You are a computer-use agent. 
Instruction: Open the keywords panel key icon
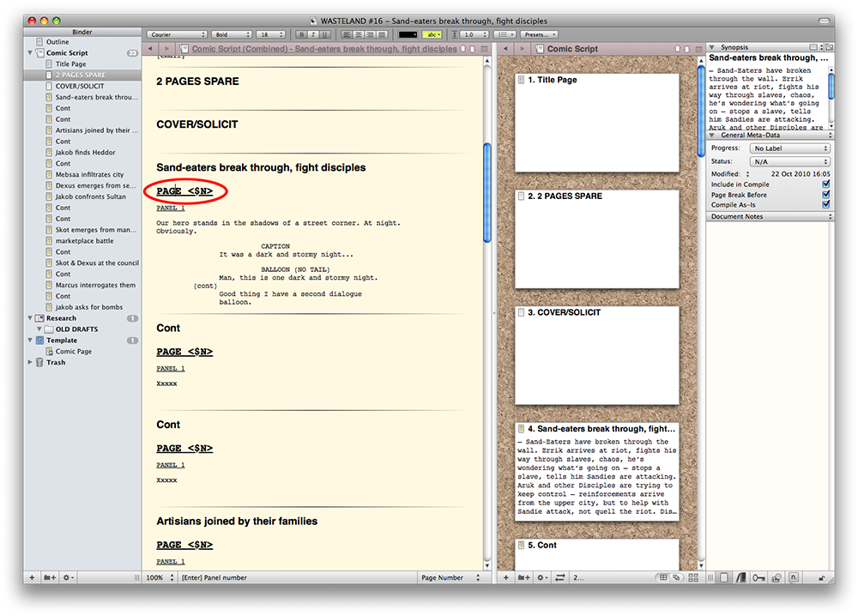pyautogui.click(x=758, y=577)
